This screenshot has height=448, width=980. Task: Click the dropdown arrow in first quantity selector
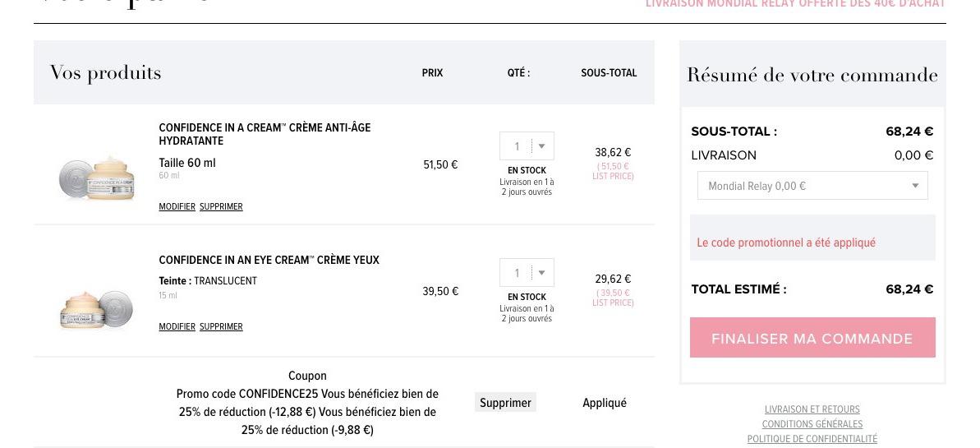[541, 146]
